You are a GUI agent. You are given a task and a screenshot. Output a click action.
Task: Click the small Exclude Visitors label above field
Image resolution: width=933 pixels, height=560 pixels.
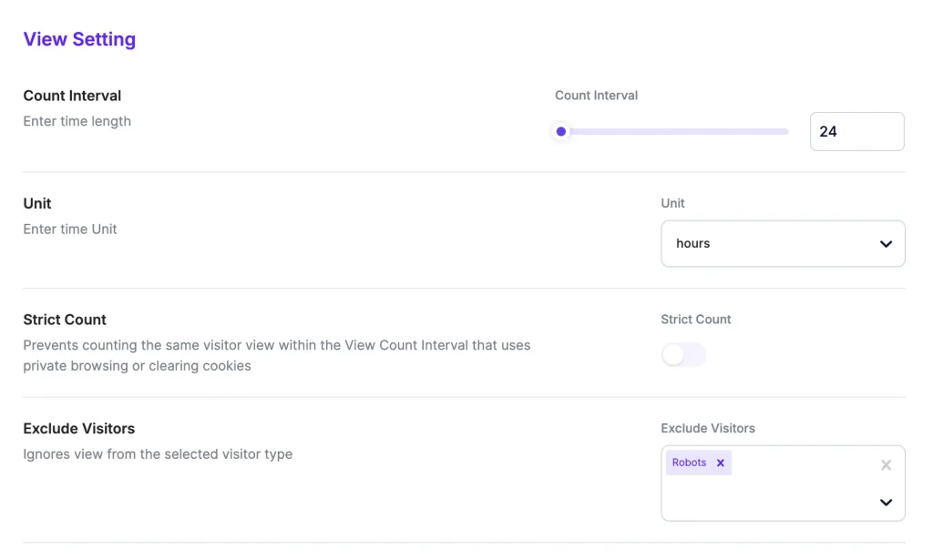point(708,428)
